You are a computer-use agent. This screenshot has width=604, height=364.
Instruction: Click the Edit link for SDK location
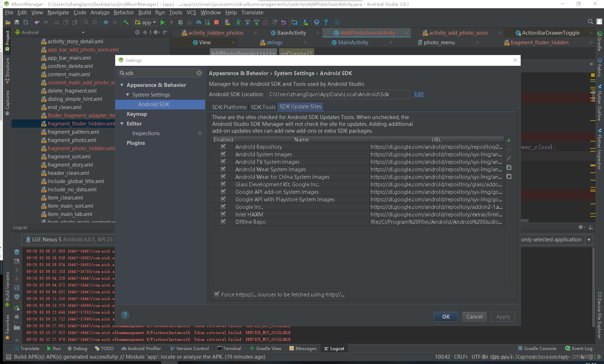(419, 94)
